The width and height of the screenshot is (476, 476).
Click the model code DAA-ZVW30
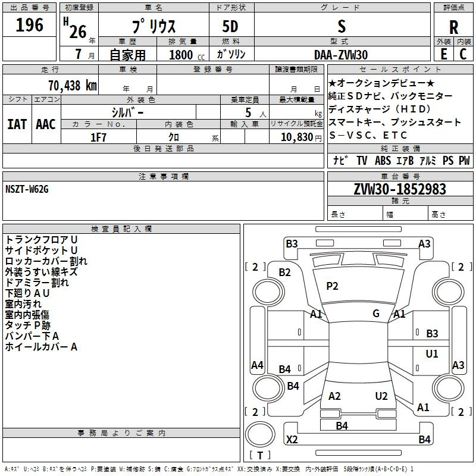[341, 55]
